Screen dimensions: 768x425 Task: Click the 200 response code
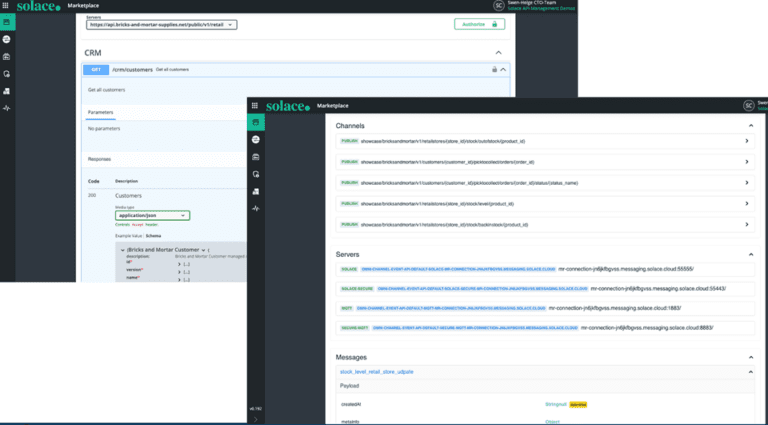pyautogui.click(x=92, y=195)
